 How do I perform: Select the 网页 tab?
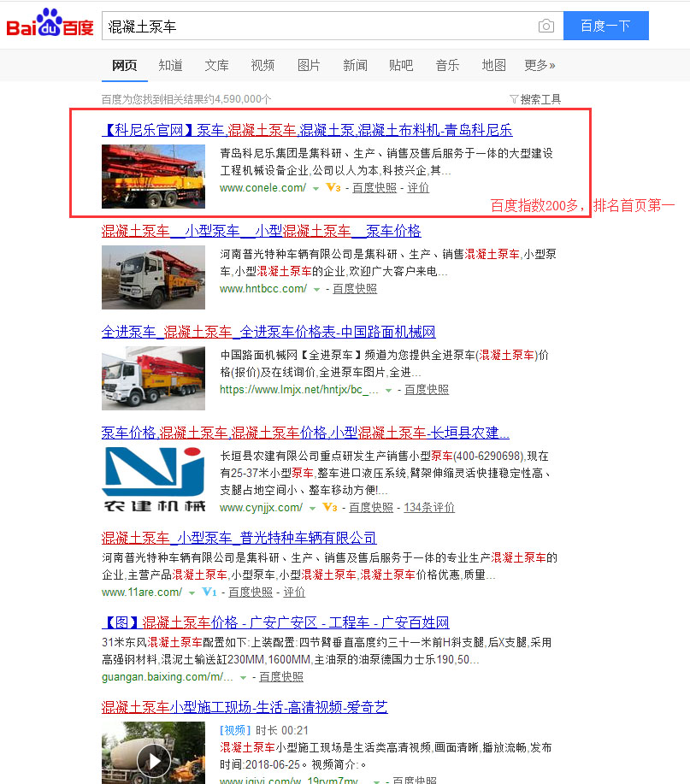pyautogui.click(x=125, y=66)
